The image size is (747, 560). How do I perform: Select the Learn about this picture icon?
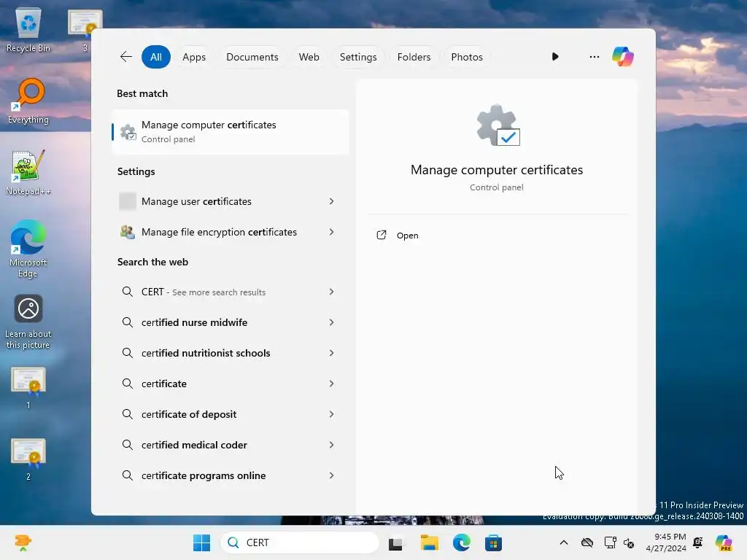[28, 322]
